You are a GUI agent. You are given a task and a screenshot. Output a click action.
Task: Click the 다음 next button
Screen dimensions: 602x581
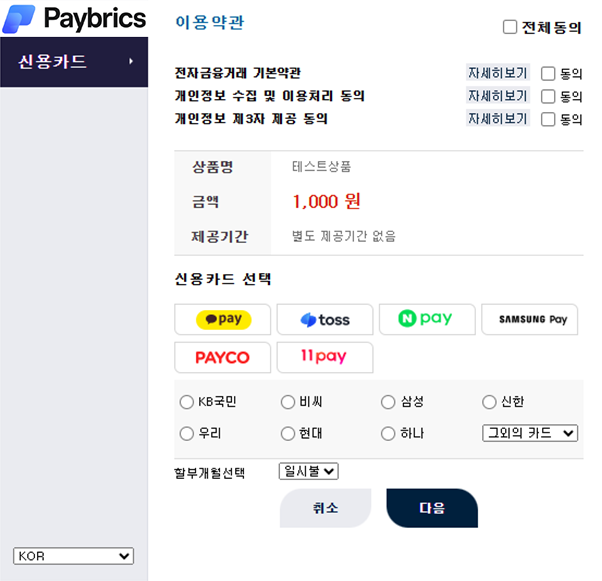432,508
